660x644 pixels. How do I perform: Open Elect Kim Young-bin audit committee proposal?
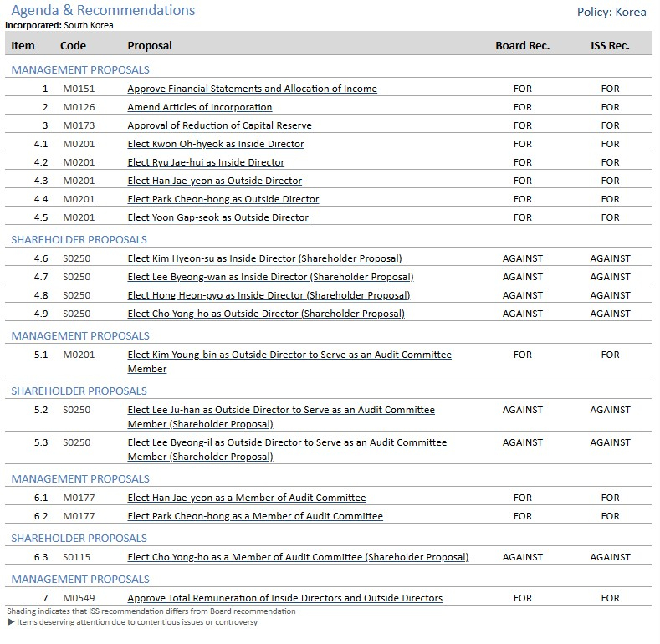click(x=289, y=355)
